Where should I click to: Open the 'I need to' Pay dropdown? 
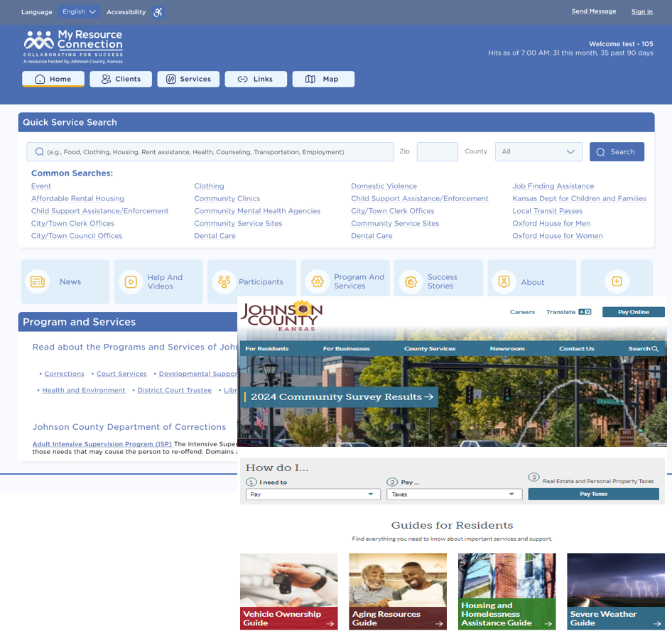[313, 495]
